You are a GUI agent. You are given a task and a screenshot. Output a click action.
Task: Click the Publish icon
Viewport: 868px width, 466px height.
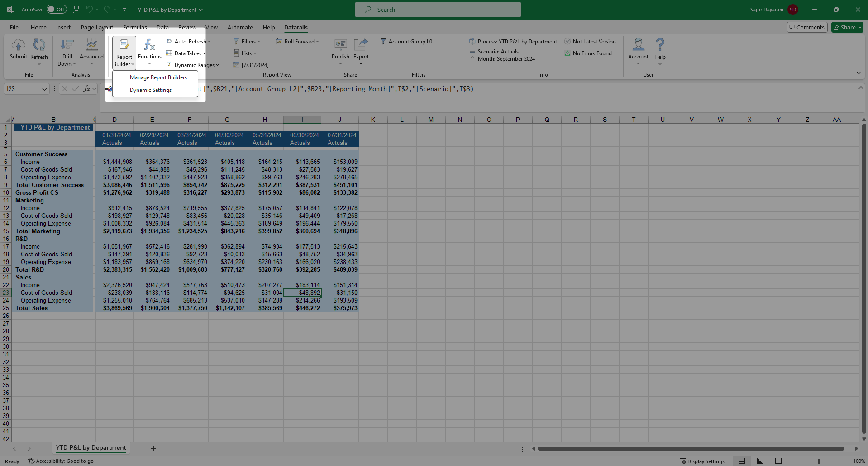click(x=340, y=45)
